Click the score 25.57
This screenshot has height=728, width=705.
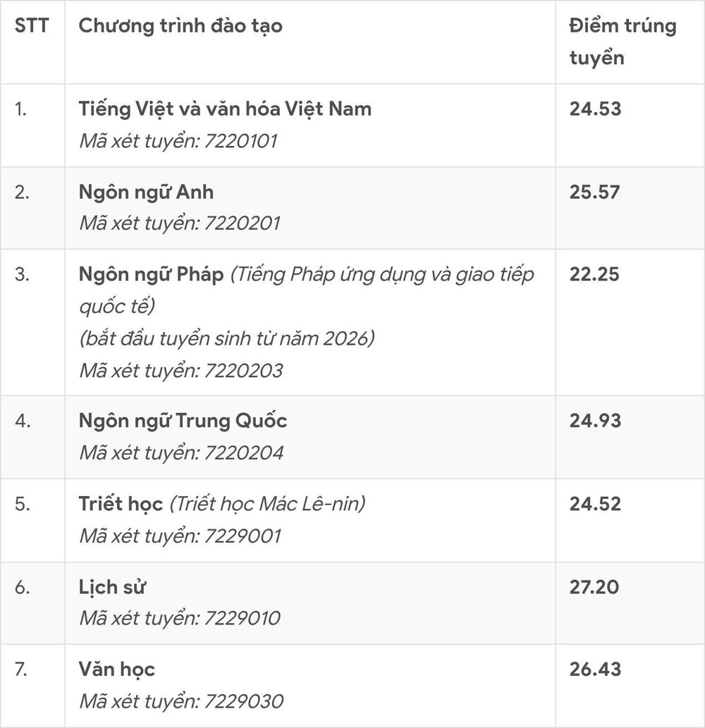point(595,192)
